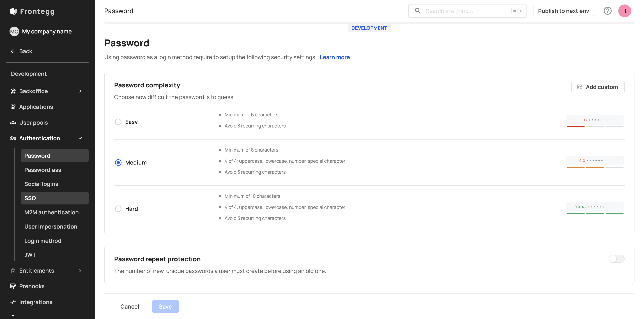This screenshot has height=319, width=644.
Task: Click the Hard option label
Action: tap(131, 209)
